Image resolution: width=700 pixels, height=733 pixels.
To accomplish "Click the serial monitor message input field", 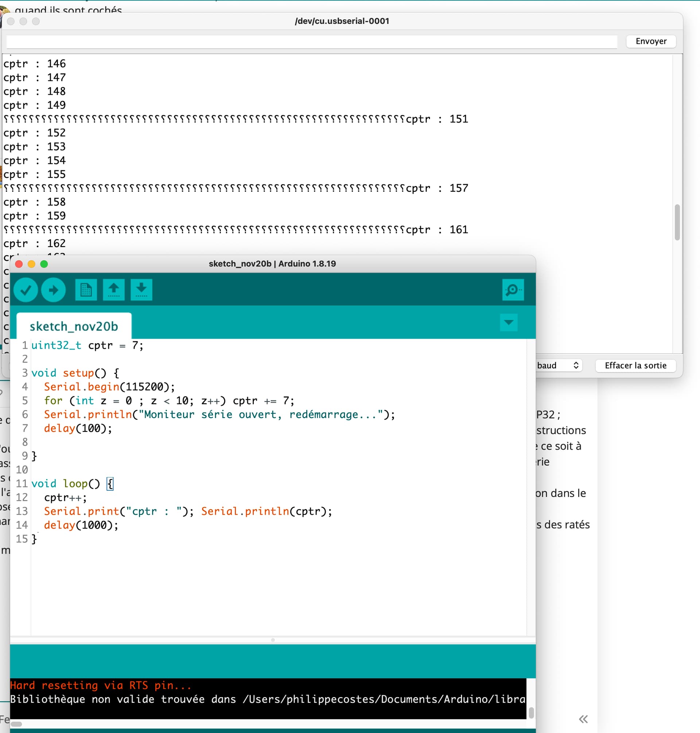I will coord(311,42).
